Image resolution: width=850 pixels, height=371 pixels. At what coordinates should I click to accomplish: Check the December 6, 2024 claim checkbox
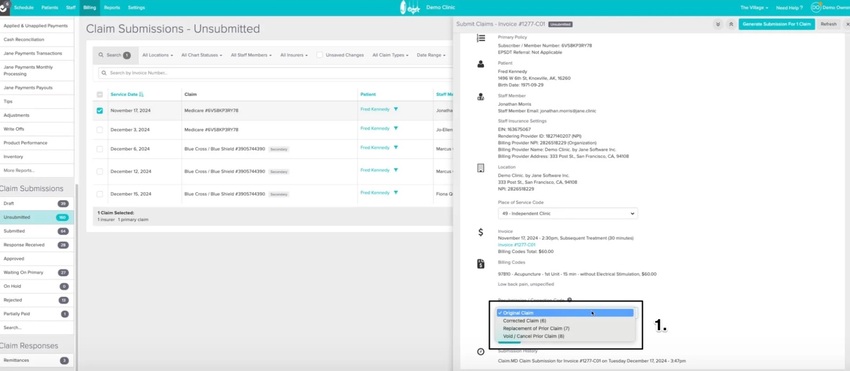[x=100, y=149]
